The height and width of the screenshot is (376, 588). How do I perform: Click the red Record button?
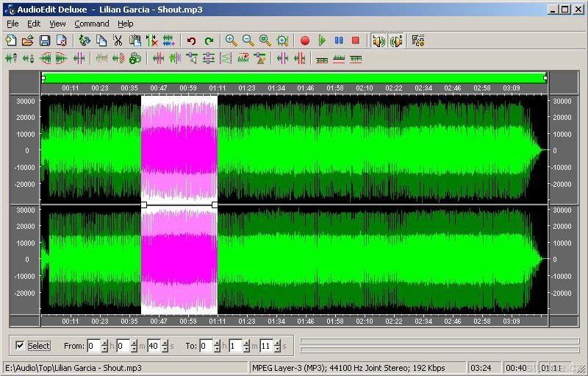[x=305, y=40]
